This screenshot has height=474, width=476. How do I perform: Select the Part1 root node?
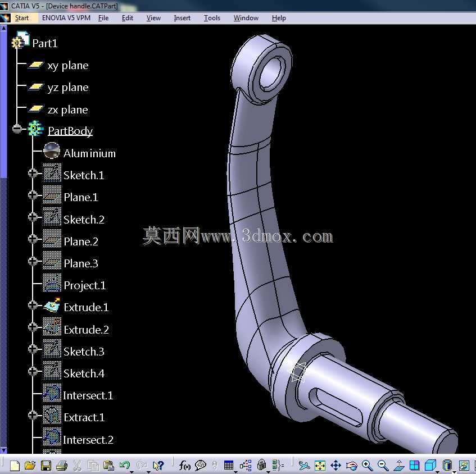point(44,43)
